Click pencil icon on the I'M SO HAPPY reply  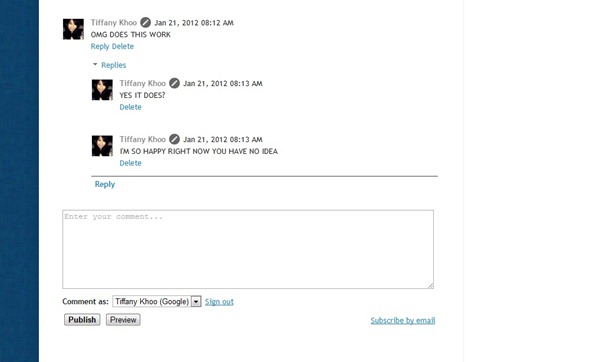pyautogui.click(x=174, y=139)
